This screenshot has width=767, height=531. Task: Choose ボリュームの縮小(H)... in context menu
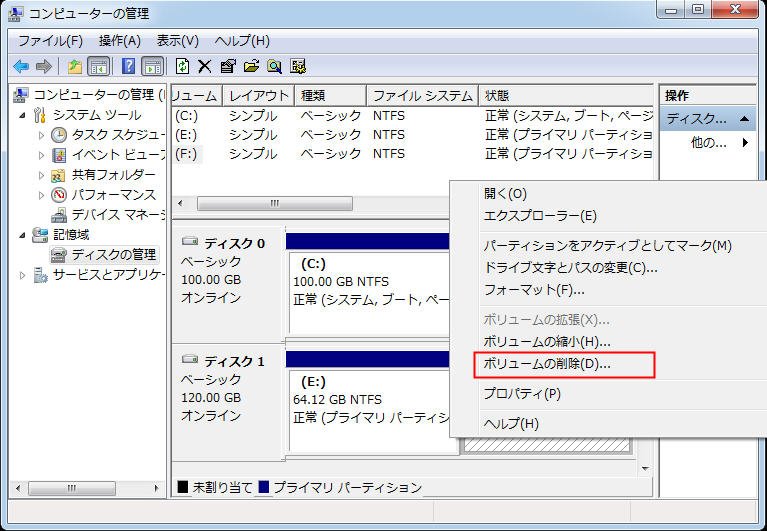547,342
